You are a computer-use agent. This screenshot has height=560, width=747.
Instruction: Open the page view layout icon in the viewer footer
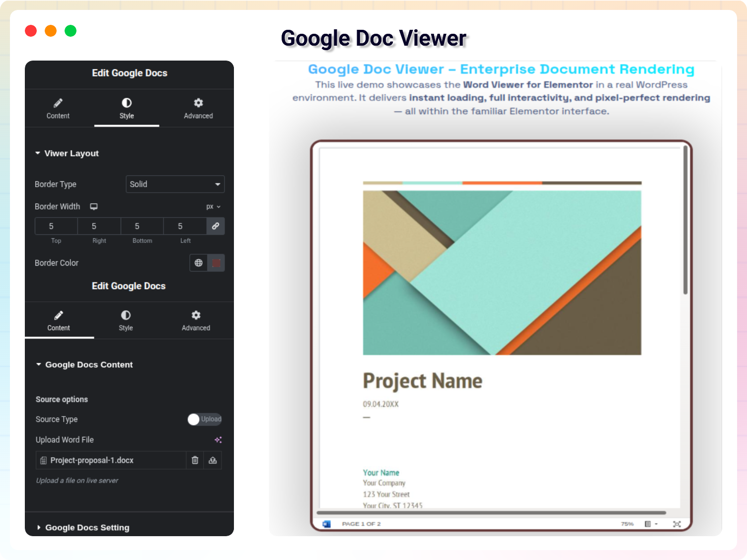650,524
